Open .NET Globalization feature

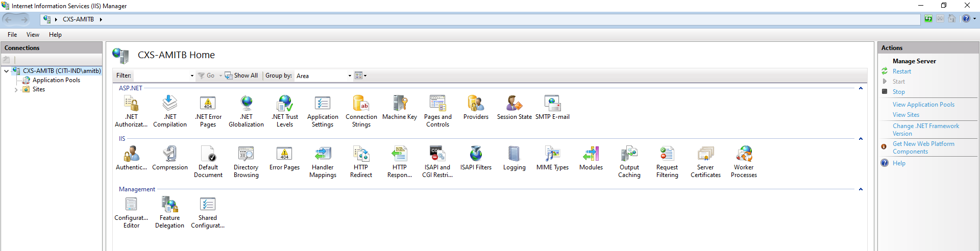247,111
